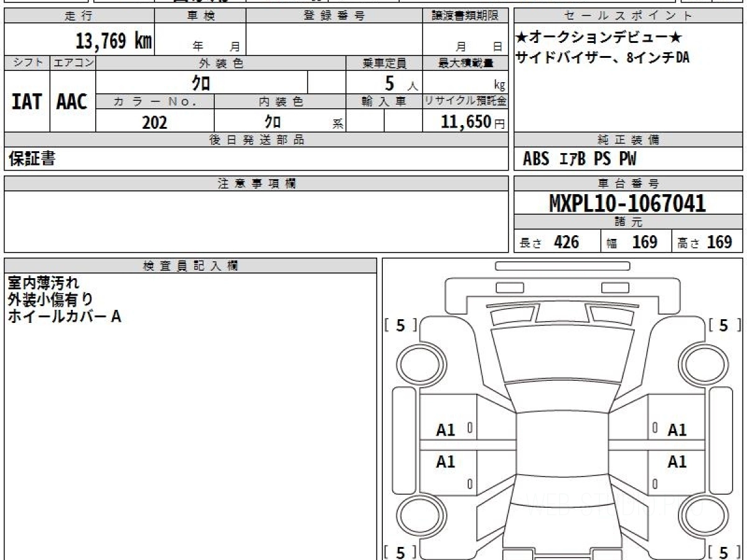747x560 pixels.
Task: Select the ABS エアB PS PW equipment line
Action: (x=580, y=159)
